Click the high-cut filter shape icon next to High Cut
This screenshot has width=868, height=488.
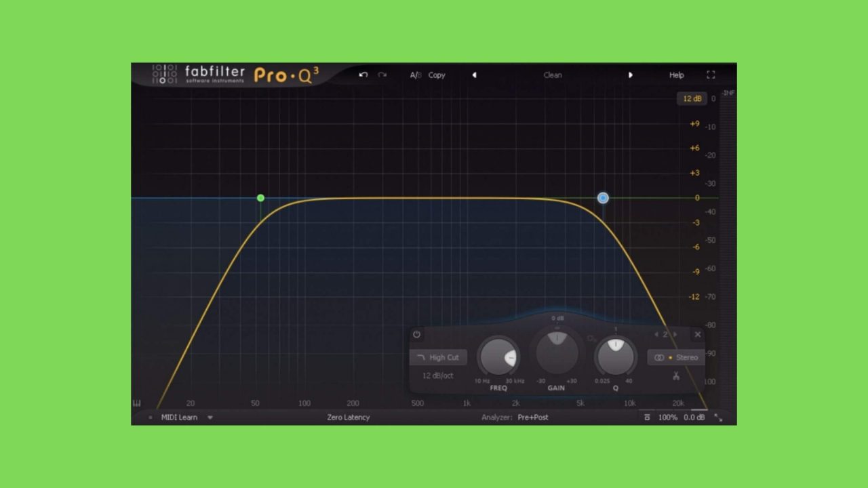[x=422, y=357]
